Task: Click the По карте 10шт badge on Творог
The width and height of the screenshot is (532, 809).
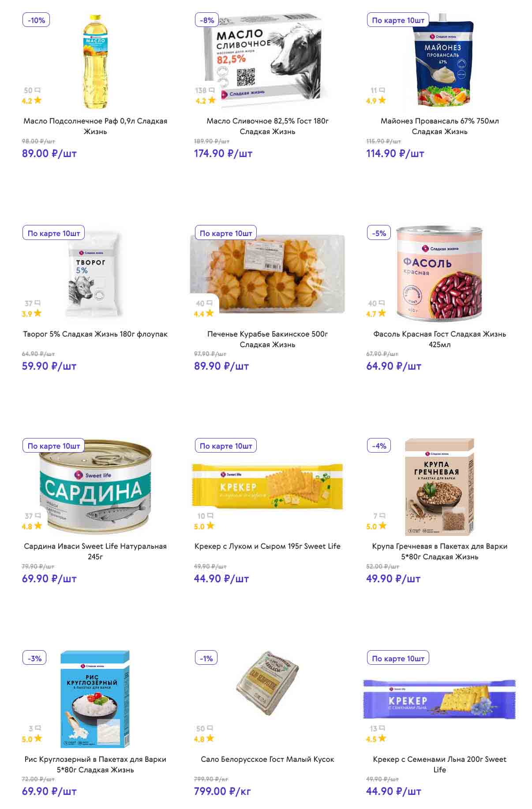Action: [53, 233]
